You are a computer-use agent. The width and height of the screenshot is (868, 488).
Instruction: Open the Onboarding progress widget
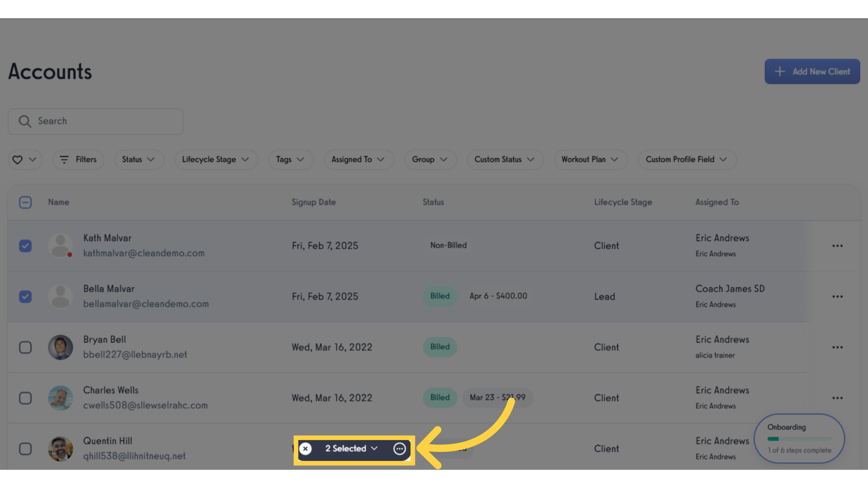point(799,438)
